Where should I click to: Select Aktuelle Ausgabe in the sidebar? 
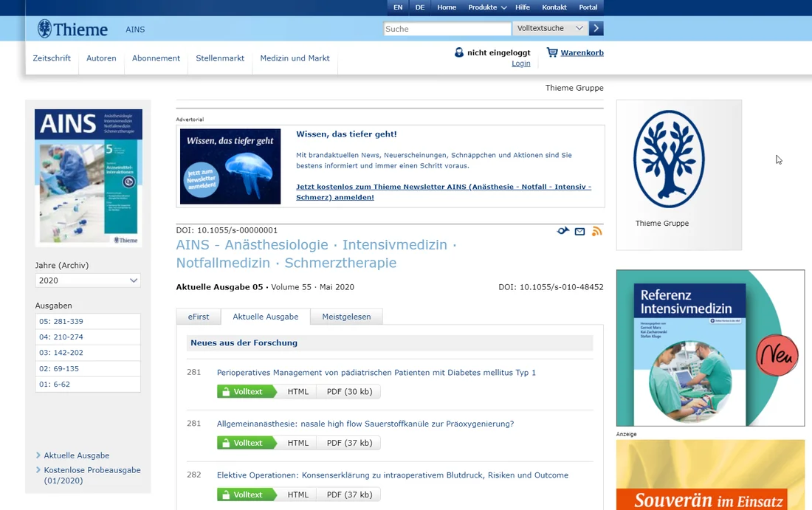click(x=76, y=455)
